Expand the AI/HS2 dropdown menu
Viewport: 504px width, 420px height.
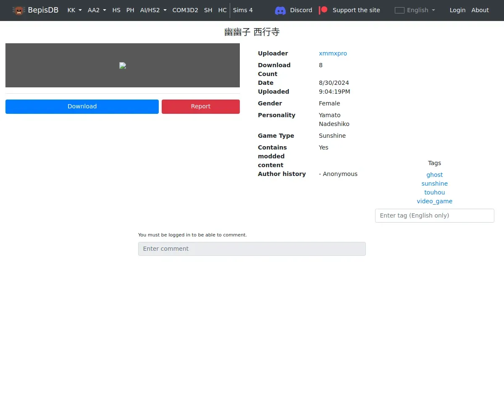[x=153, y=10]
